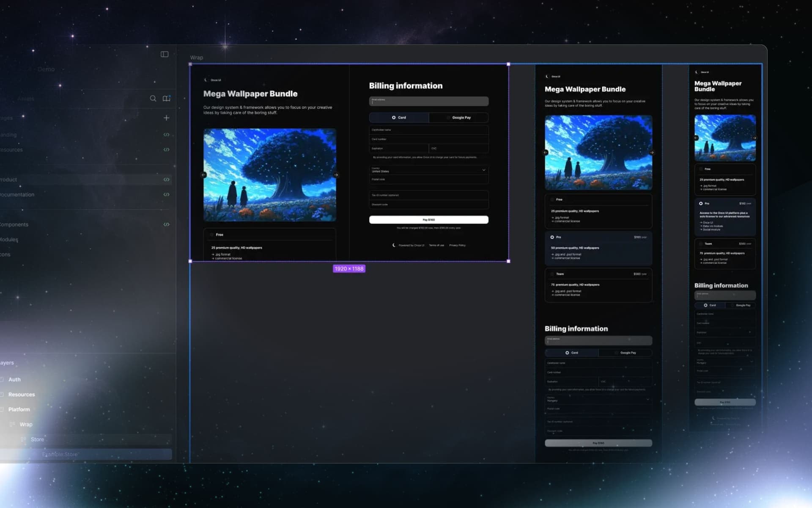Screen dimensions: 812x508
Task: Add a new page with plus icon
Action: tap(167, 118)
